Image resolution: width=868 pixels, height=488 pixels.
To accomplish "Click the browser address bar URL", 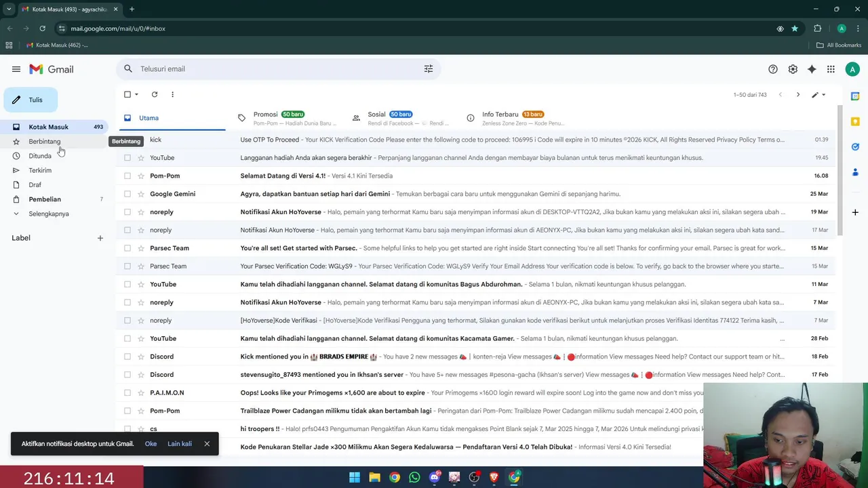I will coord(118,28).
